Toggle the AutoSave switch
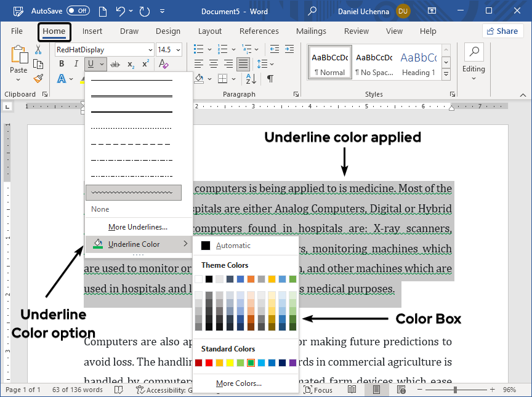The width and height of the screenshot is (532, 397). click(x=78, y=11)
